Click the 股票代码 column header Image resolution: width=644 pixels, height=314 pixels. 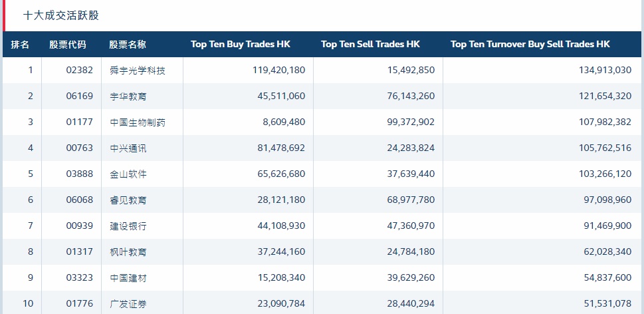pos(67,45)
